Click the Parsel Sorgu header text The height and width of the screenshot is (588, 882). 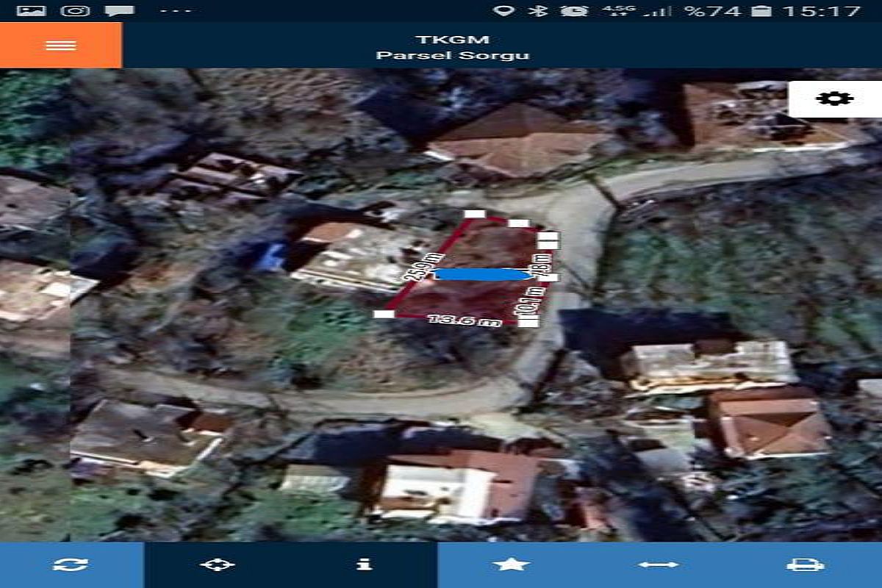coord(452,55)
